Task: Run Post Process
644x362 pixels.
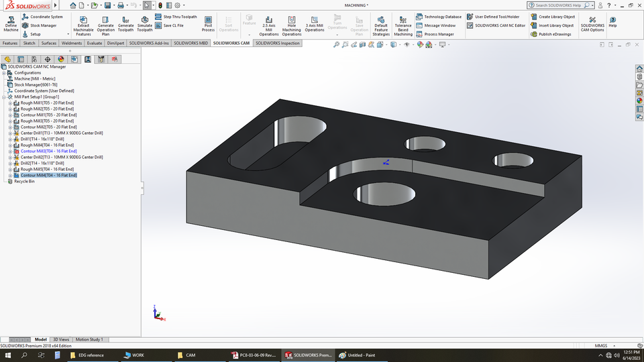Action: click(208, 24)
